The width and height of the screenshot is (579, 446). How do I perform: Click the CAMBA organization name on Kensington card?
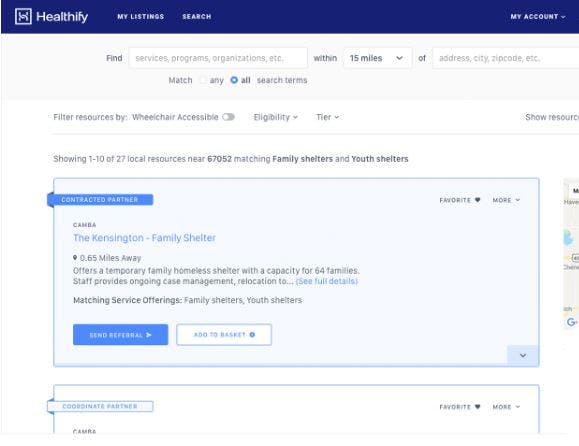(x=85, y=225)
